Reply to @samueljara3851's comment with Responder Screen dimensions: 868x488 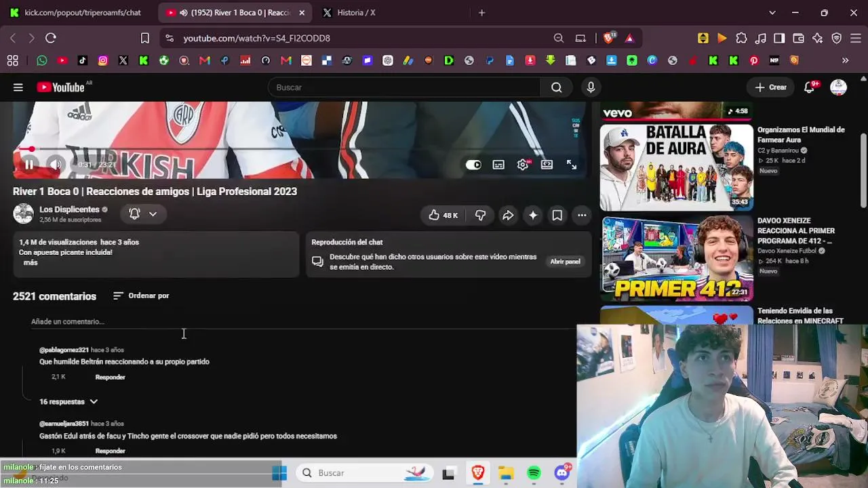110,451
